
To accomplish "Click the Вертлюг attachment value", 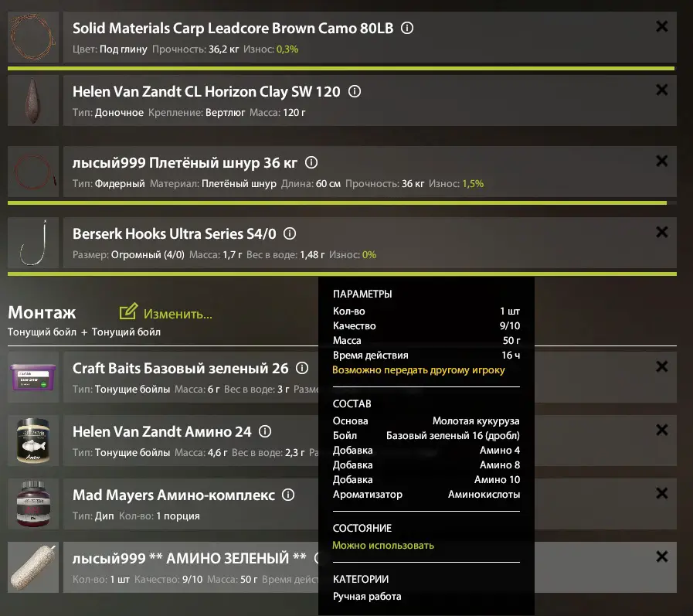I will pyautogui.click(x=225, y=113).
